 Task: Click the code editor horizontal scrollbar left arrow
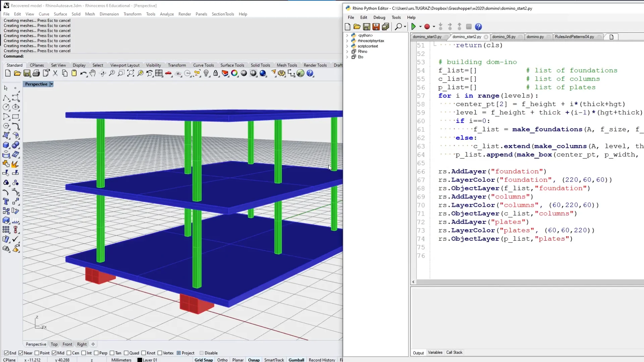[413, 282]
